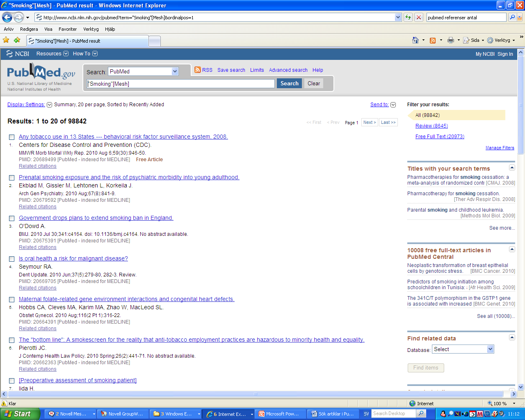Viewport: 525px width, 420px height.
Task: Click the PubMed search term input field
Action: pyautogui.click(x=180, y=84)
